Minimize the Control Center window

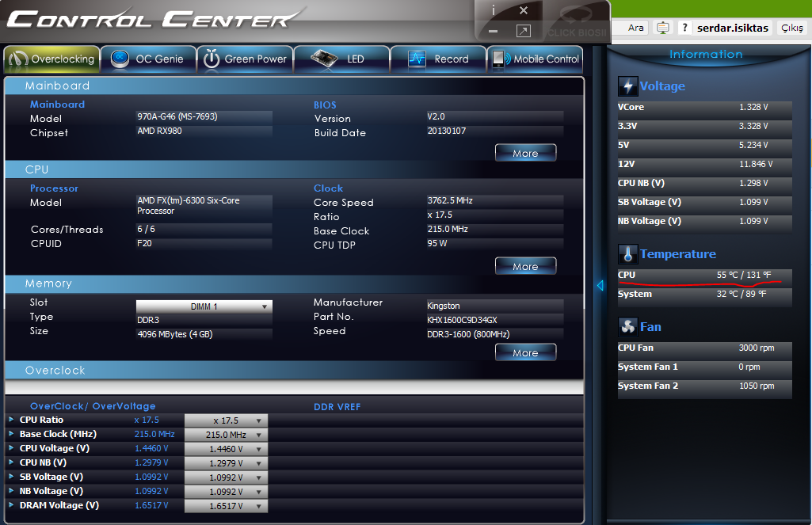pos(493,32)
